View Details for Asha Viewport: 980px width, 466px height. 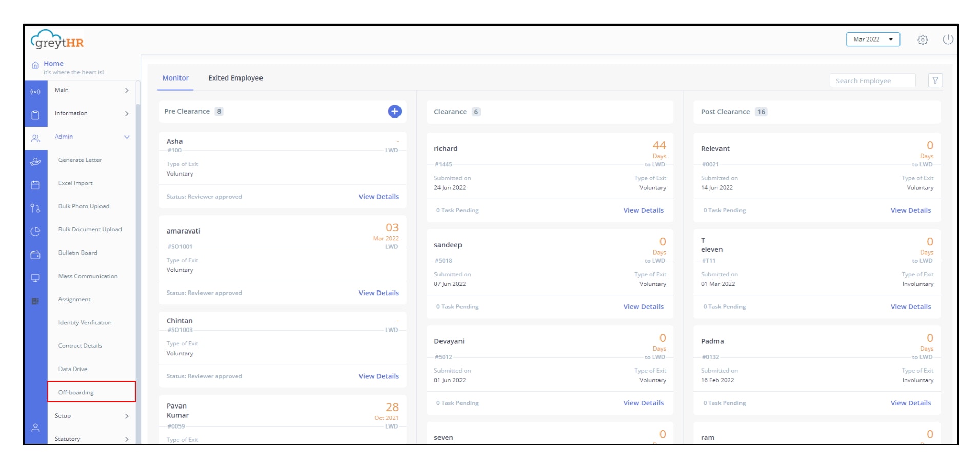pyautogui.click(x=378, y=197)
